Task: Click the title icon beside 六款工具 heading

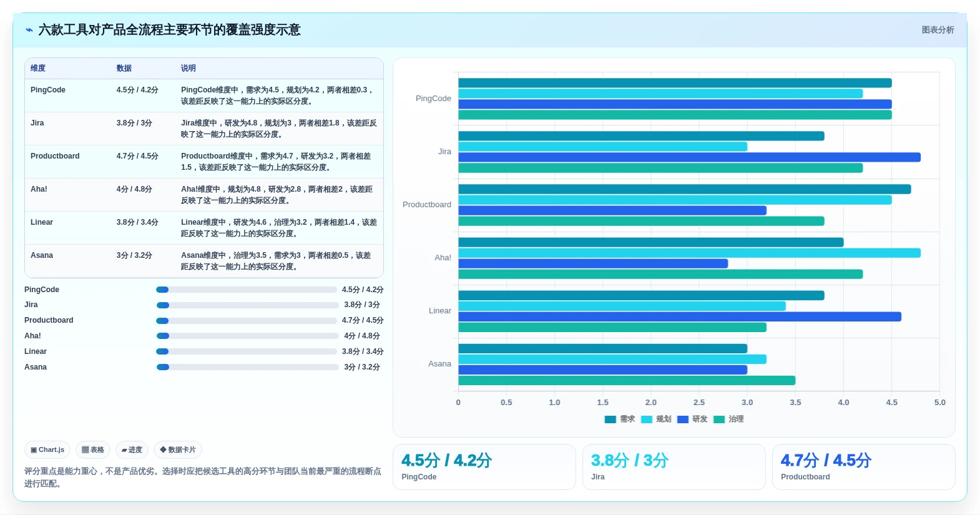Action: (29, 30)
